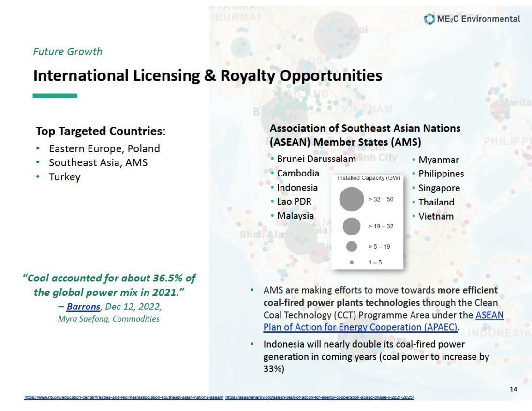Click the Turkey bullet item
Viewport: 532px width, 411px height.
pos(64,176)
